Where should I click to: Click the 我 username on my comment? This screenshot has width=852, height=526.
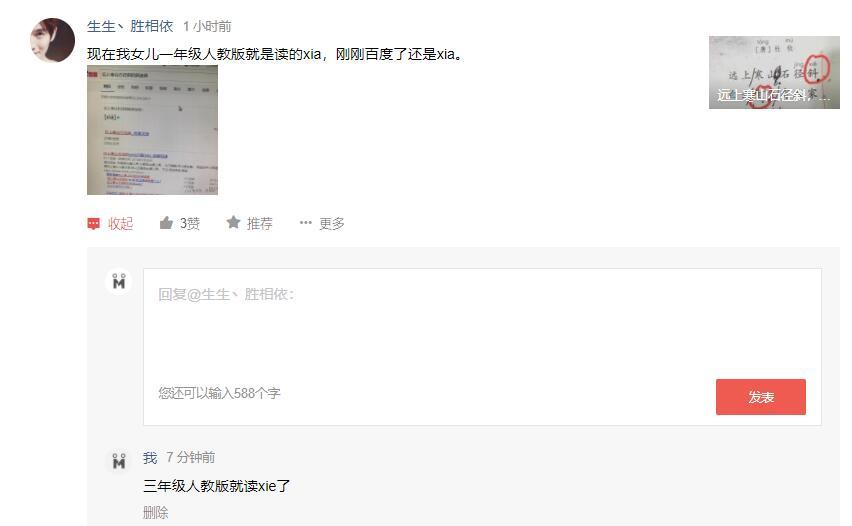click(150, 458)
